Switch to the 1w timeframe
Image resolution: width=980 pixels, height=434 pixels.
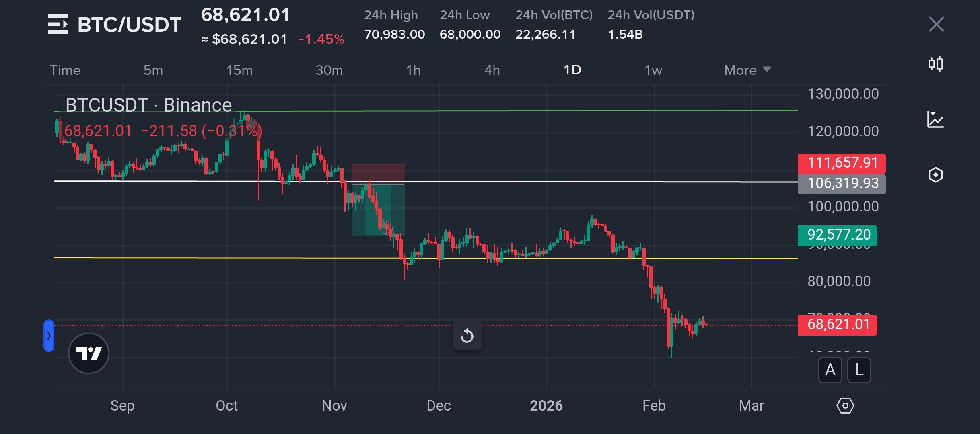[653, 70]
